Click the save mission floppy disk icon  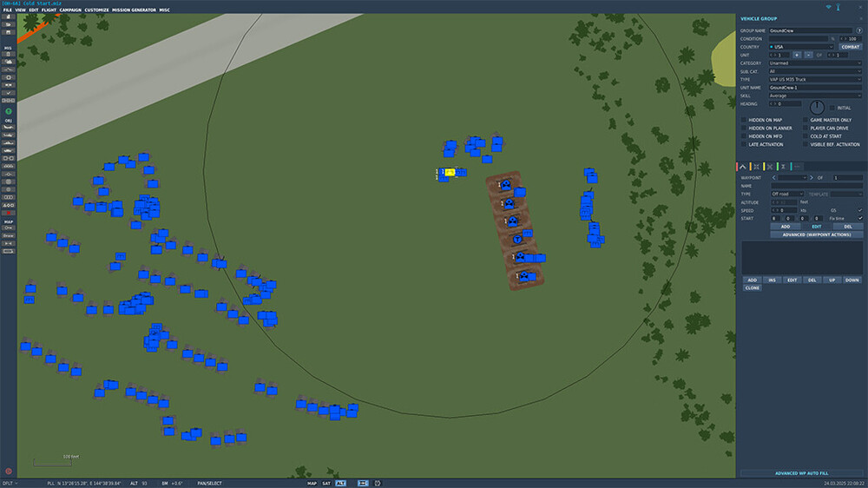click(9, 33)
